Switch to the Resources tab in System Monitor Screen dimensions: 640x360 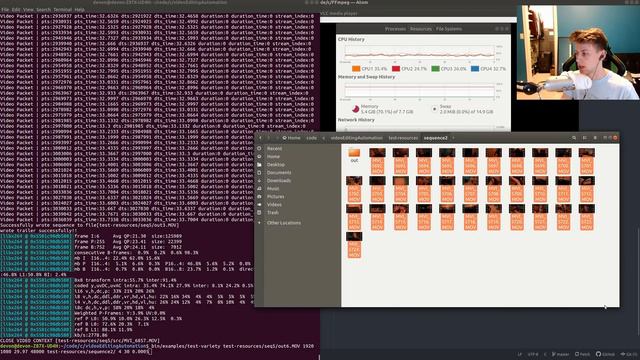coord(421,29)
